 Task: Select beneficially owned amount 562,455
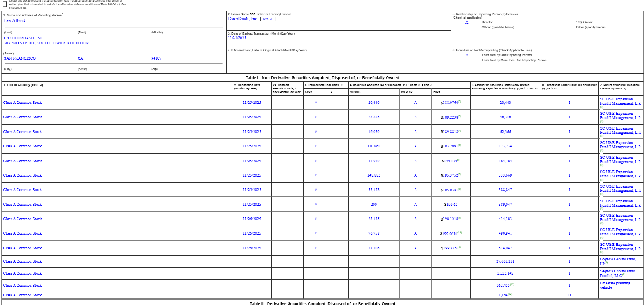pos(503,286)
